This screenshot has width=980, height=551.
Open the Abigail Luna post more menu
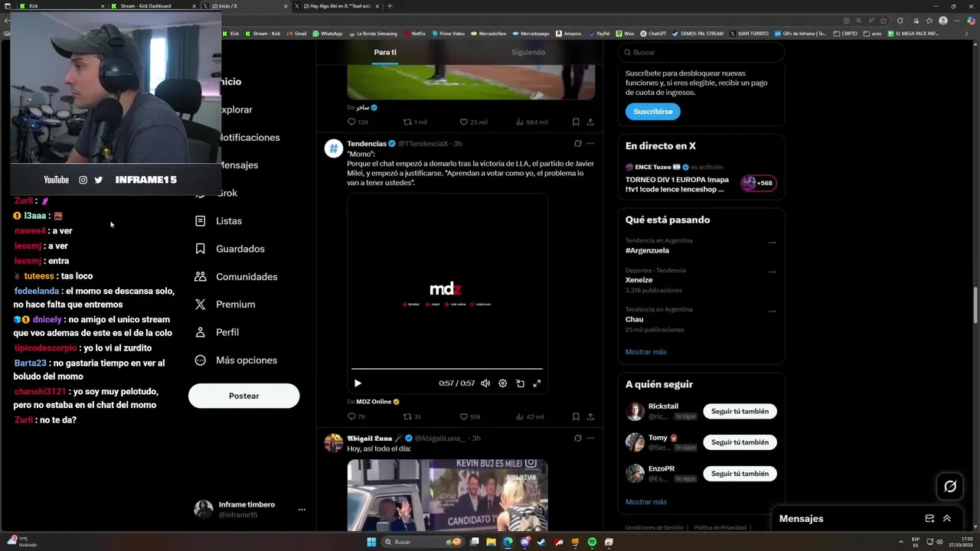tap(590, 438)
